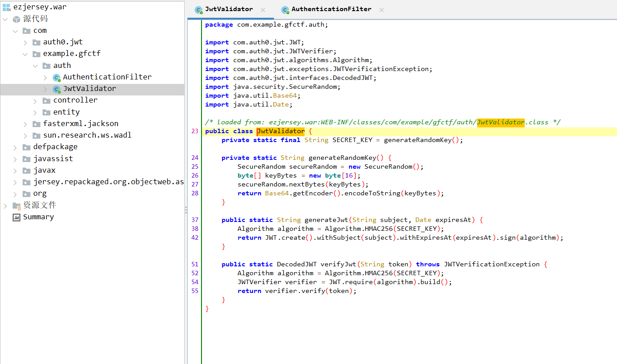617x364 pixels.
Task: Switch to the AuthenticationFilter tab
Action: point(332,9)
